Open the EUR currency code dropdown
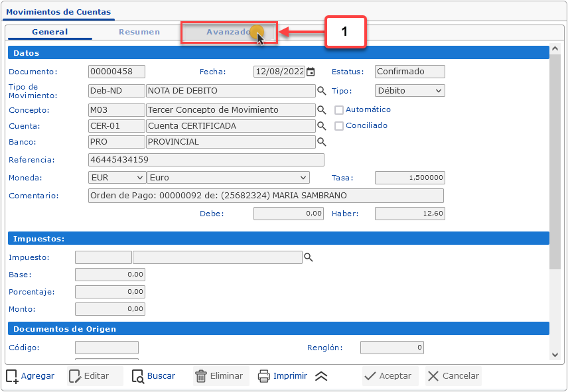The image size is (568, 392). (x=117, y=178)
